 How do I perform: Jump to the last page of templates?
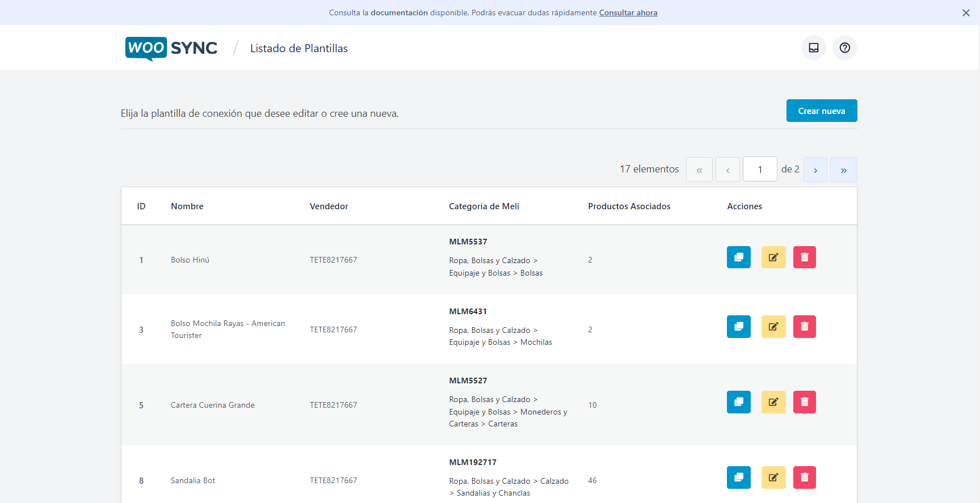coord(843,170)
